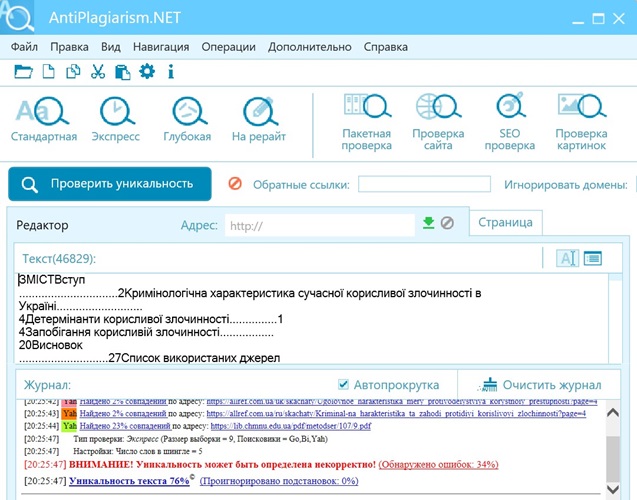Screen dimensions: 637x500
Task: Open file via folder icon
Action: pos(23,72)
